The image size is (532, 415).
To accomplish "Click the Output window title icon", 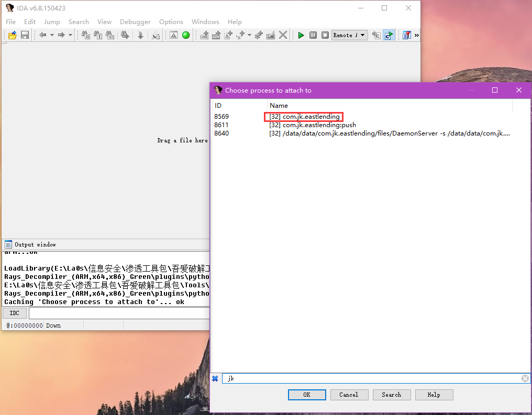I will pos(8,244).
